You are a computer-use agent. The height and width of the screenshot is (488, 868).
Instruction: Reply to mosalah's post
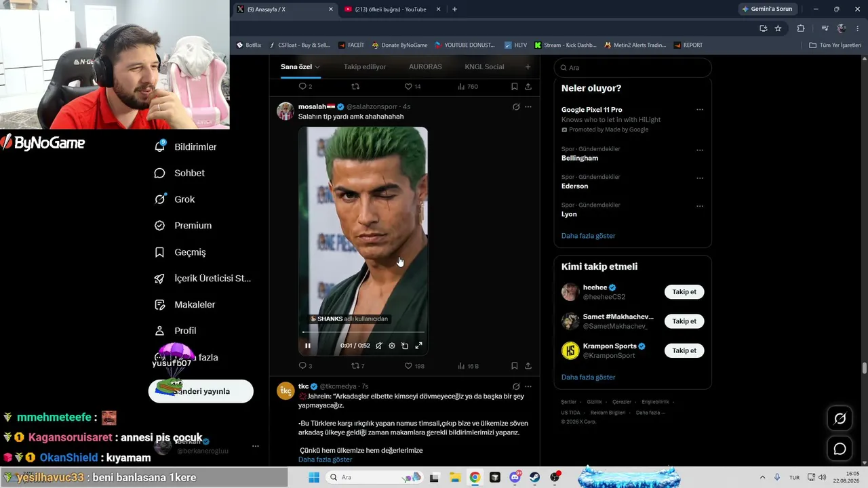[302, 366]
